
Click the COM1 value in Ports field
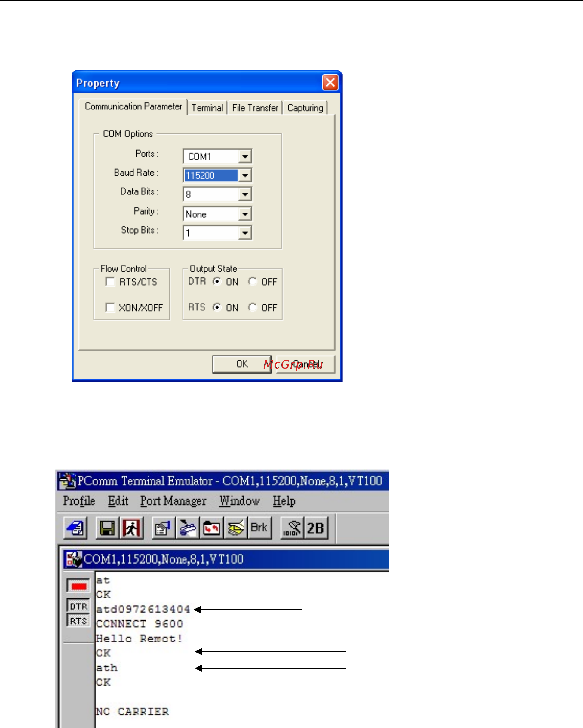tap(211, 156)
